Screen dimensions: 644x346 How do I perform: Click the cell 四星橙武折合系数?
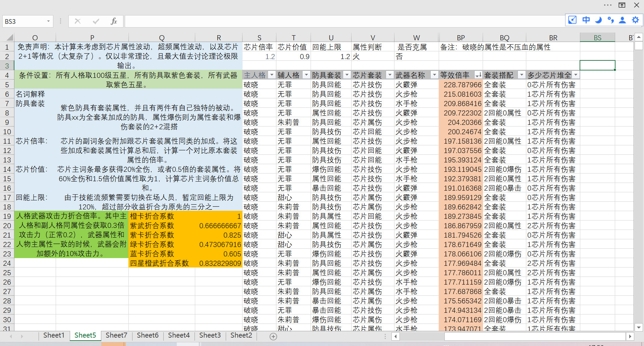[162, 263]
